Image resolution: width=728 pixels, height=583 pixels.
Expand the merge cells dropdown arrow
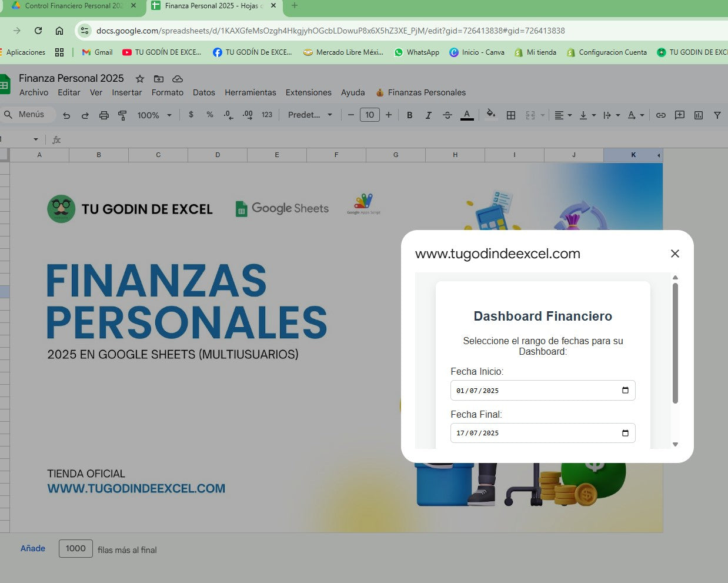542,115
